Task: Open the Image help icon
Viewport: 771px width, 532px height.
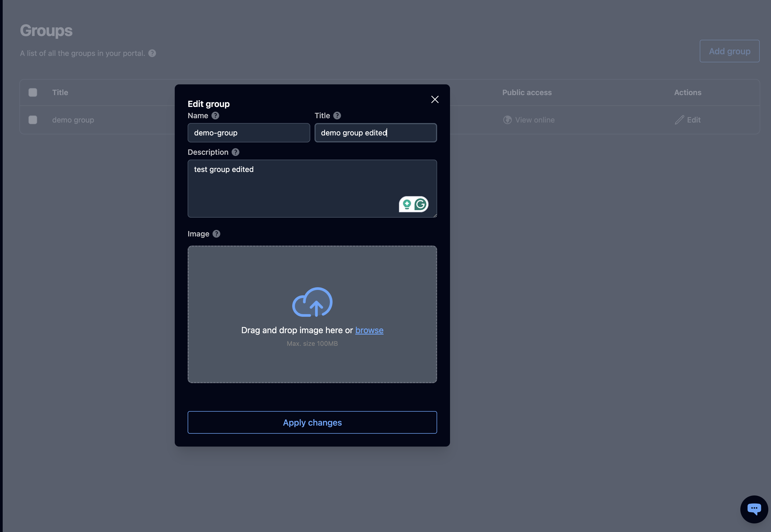Action: 216,234
